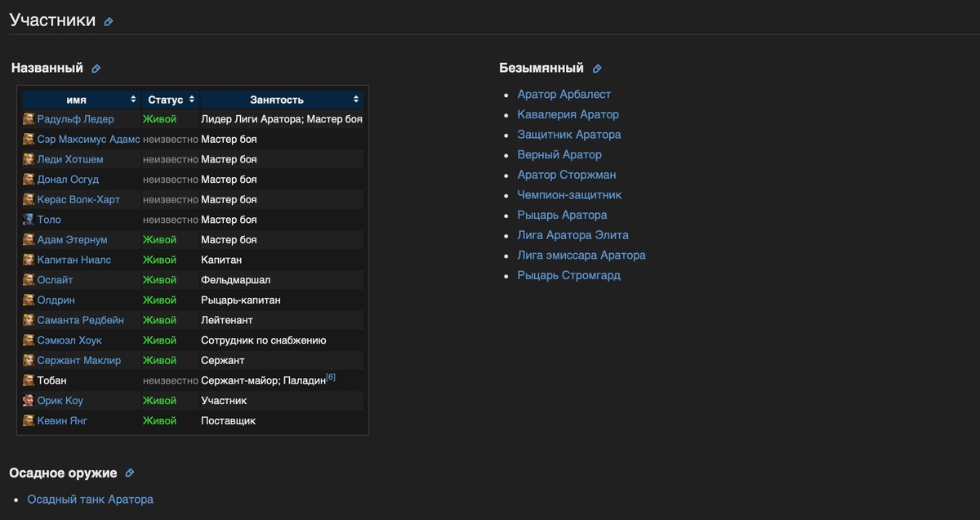Open Сэр Максимус Адамс character page

(x=88, y=140)
